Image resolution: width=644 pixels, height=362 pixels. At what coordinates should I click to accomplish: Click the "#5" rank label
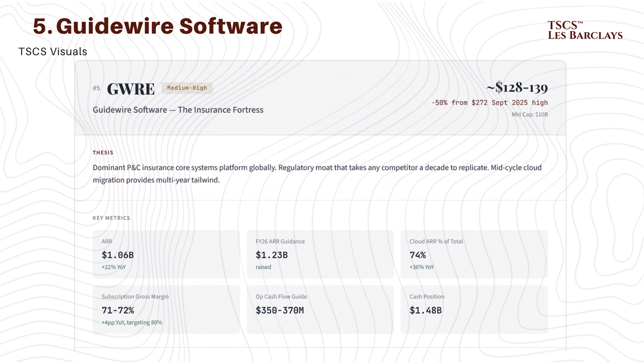[x=96, y=88]
